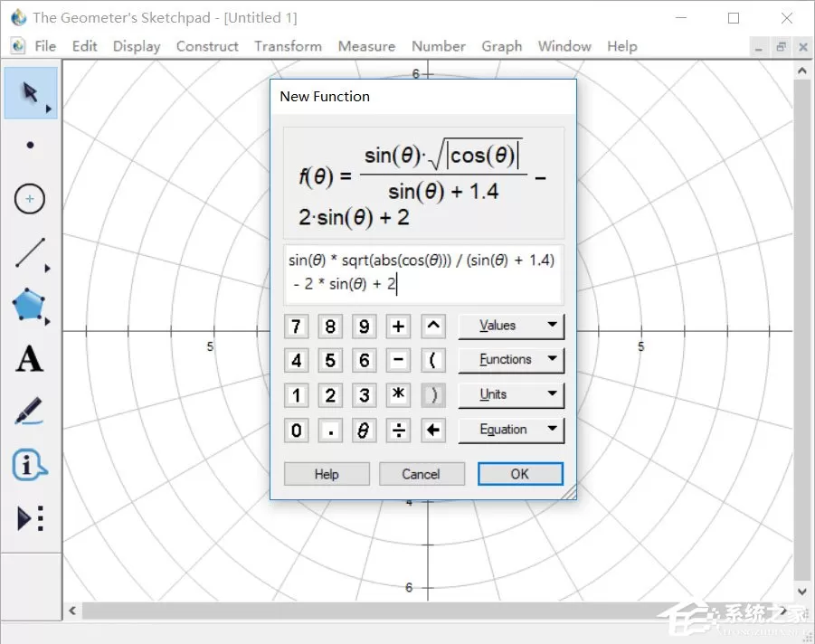Image resolution: width=815 pixels, height=644 pixels.
Task: Click keypad digit 8
Action: [x=330, y=327]
